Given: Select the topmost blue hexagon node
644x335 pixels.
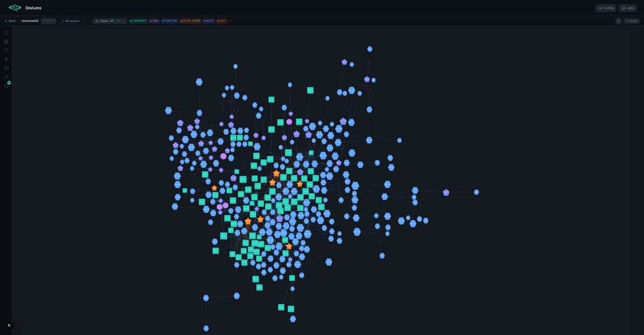Looking at the screenshot, I should pyautogui.click(x=370, y=49).
